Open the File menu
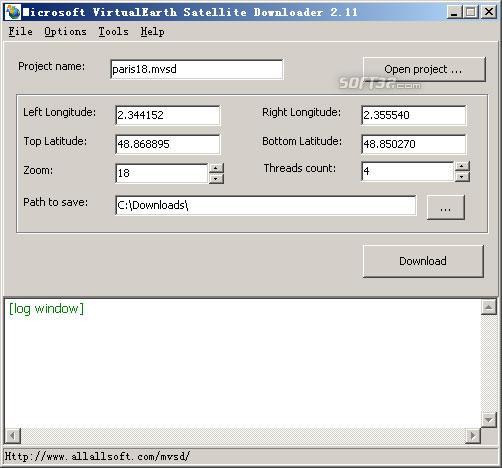502x468 pixels. [x=20, y=32]
